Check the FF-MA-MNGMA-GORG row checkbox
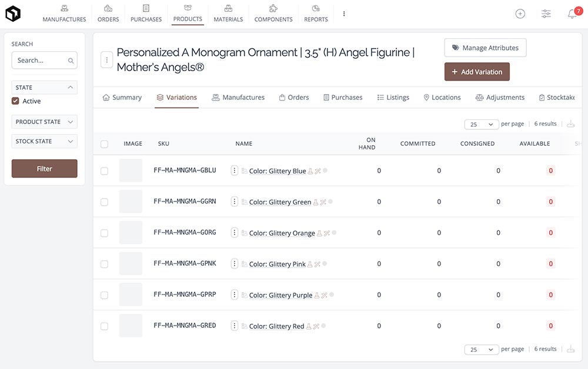The image size is (588, 369). (104, 233)
